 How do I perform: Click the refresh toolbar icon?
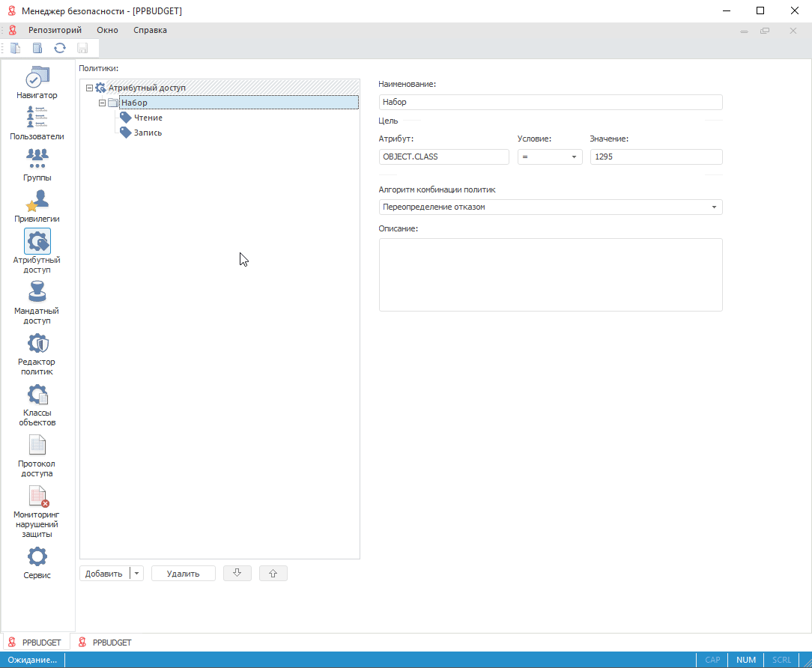pos(60,48)
